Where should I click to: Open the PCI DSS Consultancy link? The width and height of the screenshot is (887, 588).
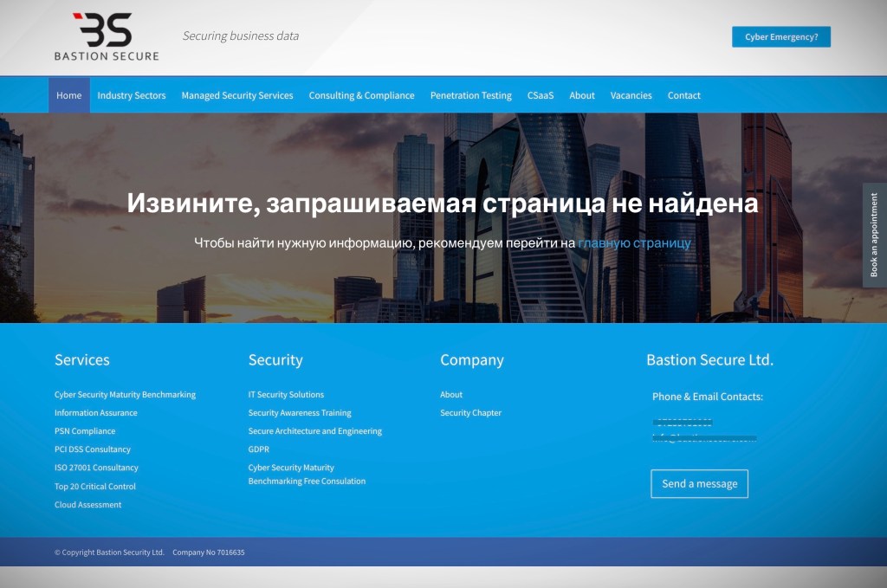pos(92,449)
